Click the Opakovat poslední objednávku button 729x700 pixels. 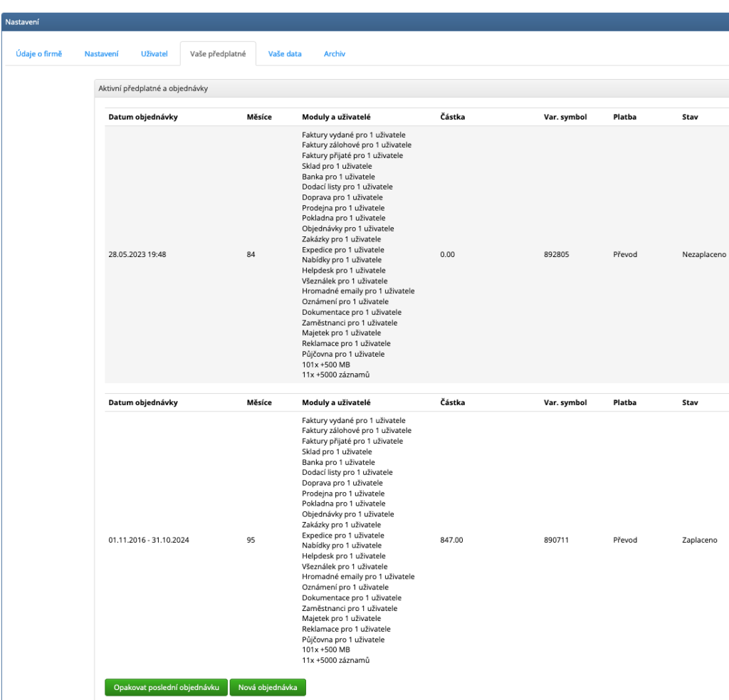coord(166,687)
